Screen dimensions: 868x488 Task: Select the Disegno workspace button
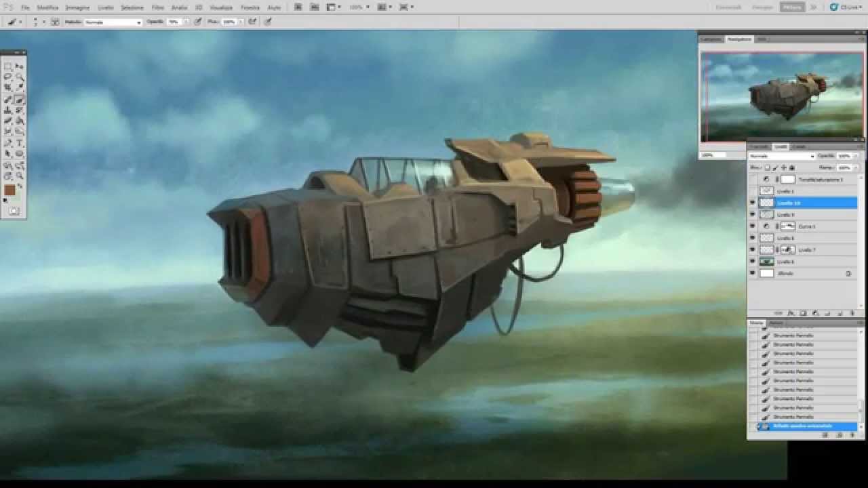[763, 7]
